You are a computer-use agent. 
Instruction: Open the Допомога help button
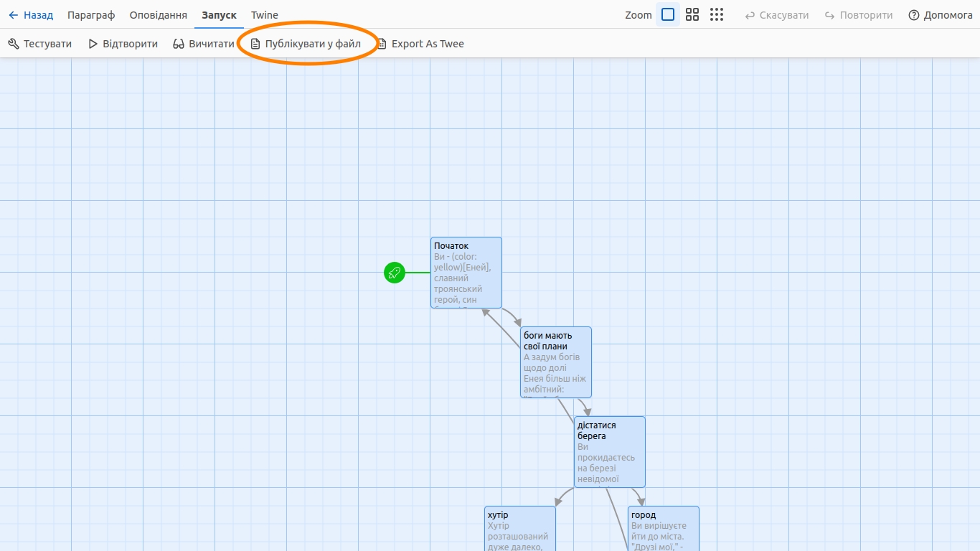pyautogui.click(x=940, y=15)
